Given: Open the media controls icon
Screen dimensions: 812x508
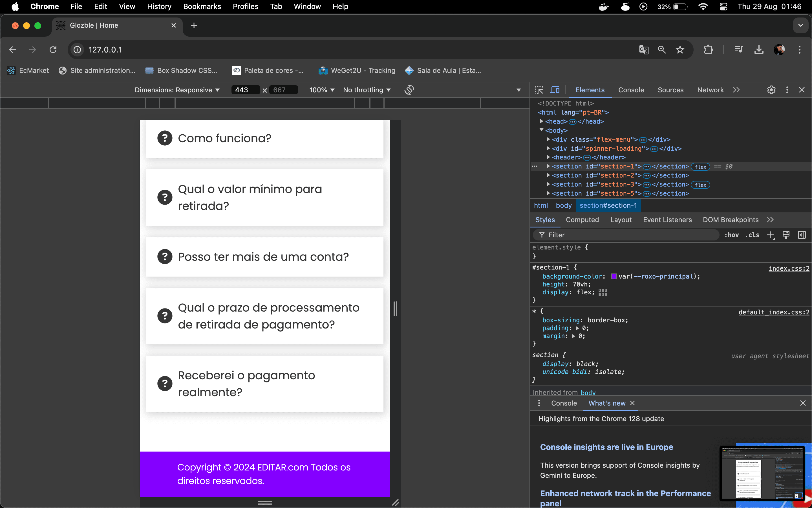Looking at the screenshot, I should point(738,50).
